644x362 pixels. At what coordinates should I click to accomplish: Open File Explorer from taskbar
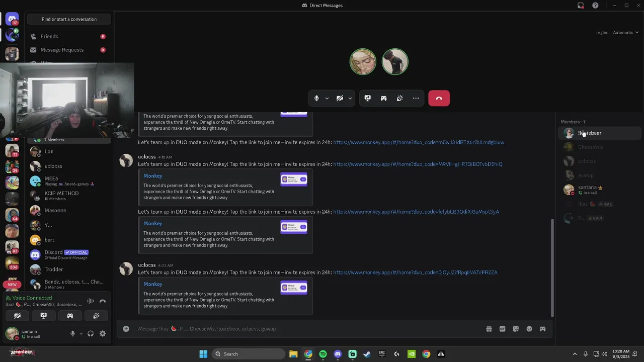click(293, 354)
